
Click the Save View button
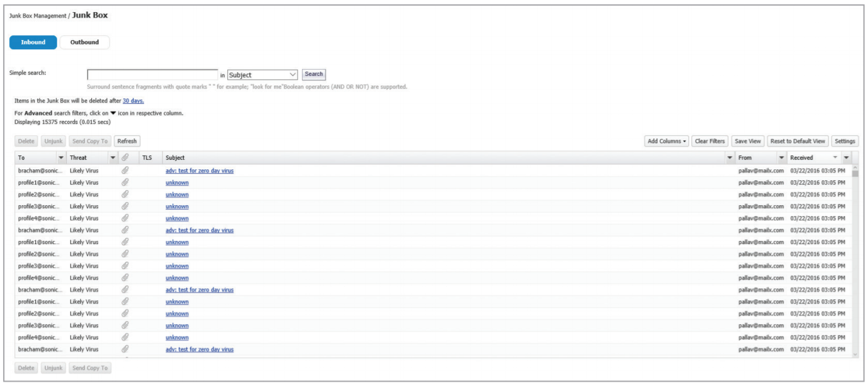[748, 141]
